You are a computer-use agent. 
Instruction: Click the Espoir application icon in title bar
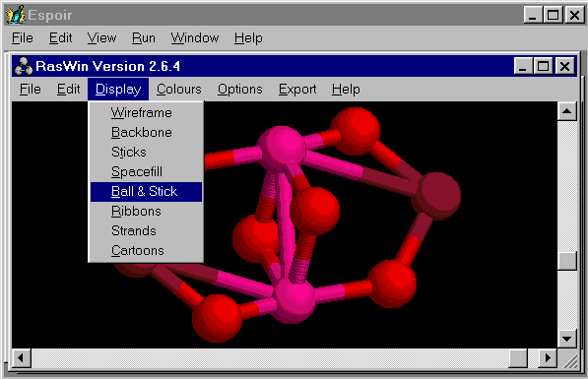(x=15, y=15)
